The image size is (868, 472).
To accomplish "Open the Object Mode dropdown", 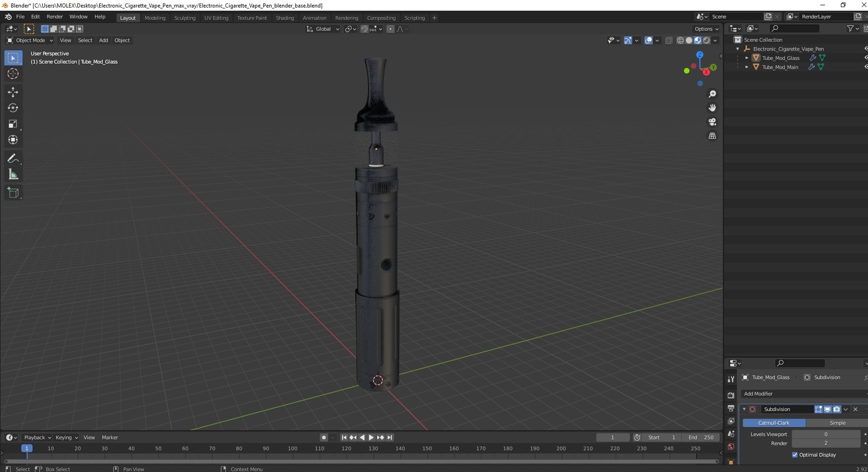I will point(30,40).
